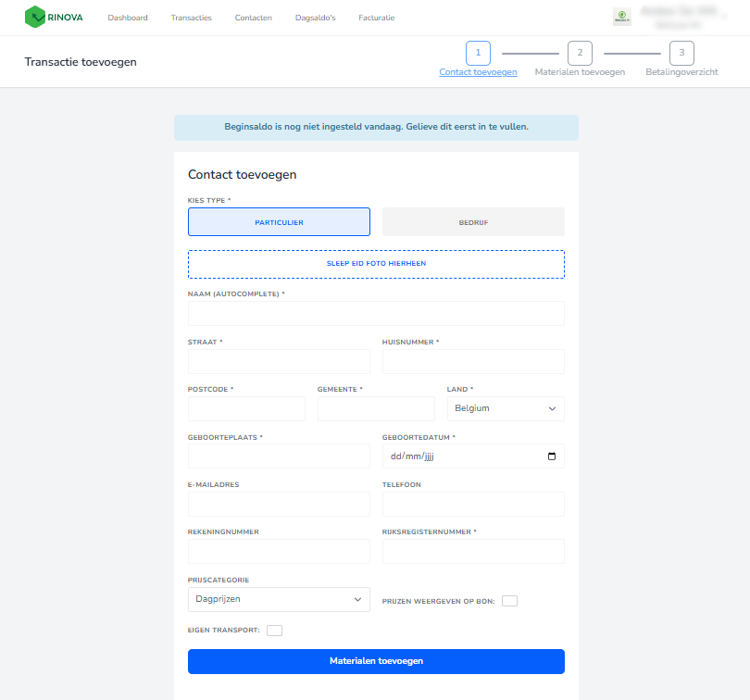Screen dimensions: 750x700
Task: Select Particulier contact type
Action: click(279, 222)
